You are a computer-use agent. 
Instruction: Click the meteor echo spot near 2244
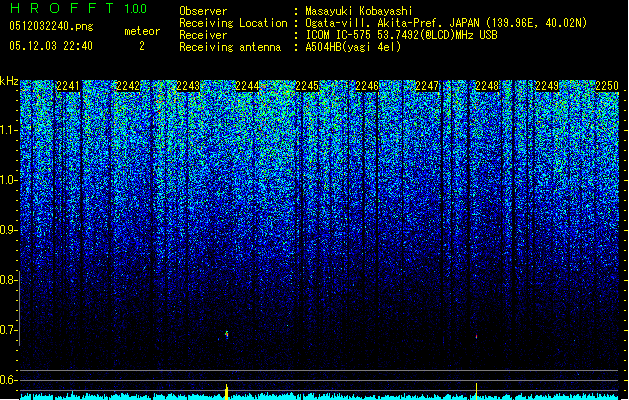pyautogui.click(x=227, y=334)
